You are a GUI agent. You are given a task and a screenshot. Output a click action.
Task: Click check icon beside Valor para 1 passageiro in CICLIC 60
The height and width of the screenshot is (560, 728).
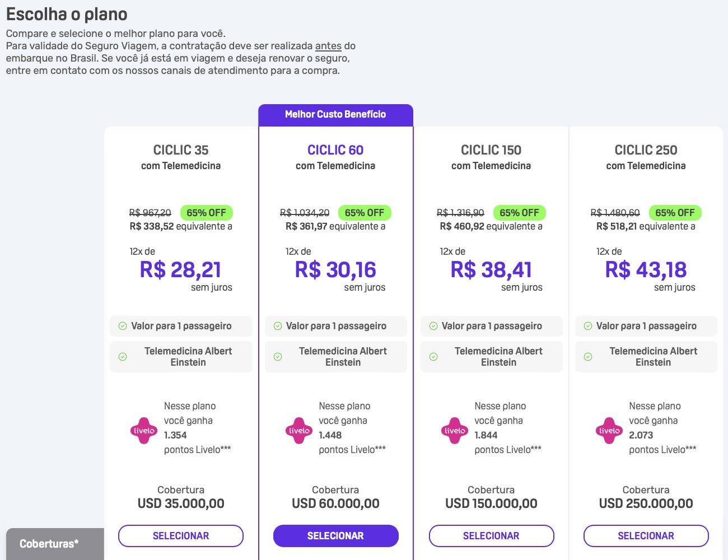(278, 326)
